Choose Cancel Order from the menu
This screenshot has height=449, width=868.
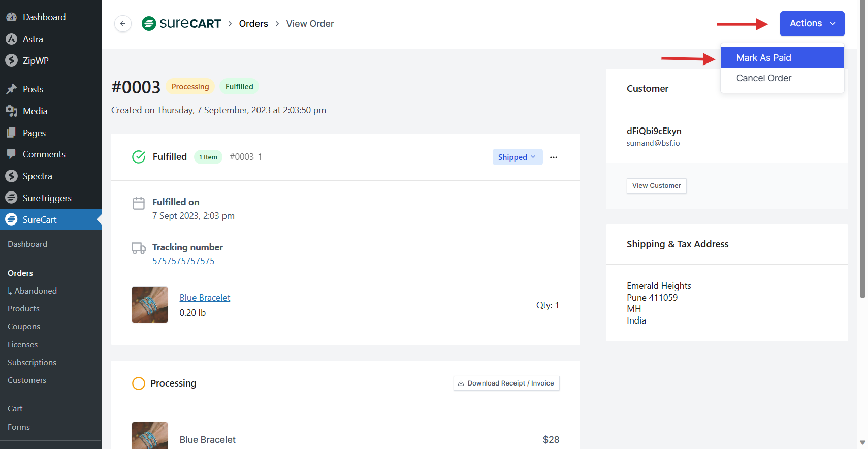coord(763,78)
